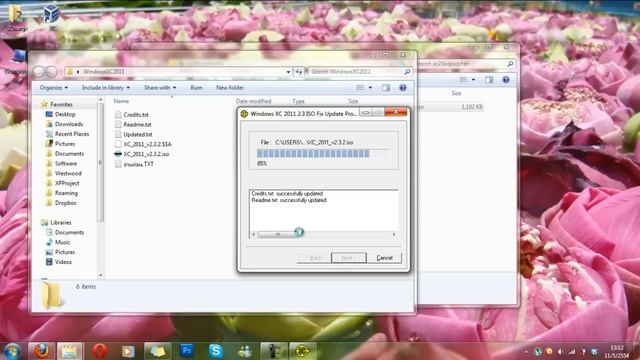Open the media player taskbar icon
640x360 pixels.
tap(128, 351)
